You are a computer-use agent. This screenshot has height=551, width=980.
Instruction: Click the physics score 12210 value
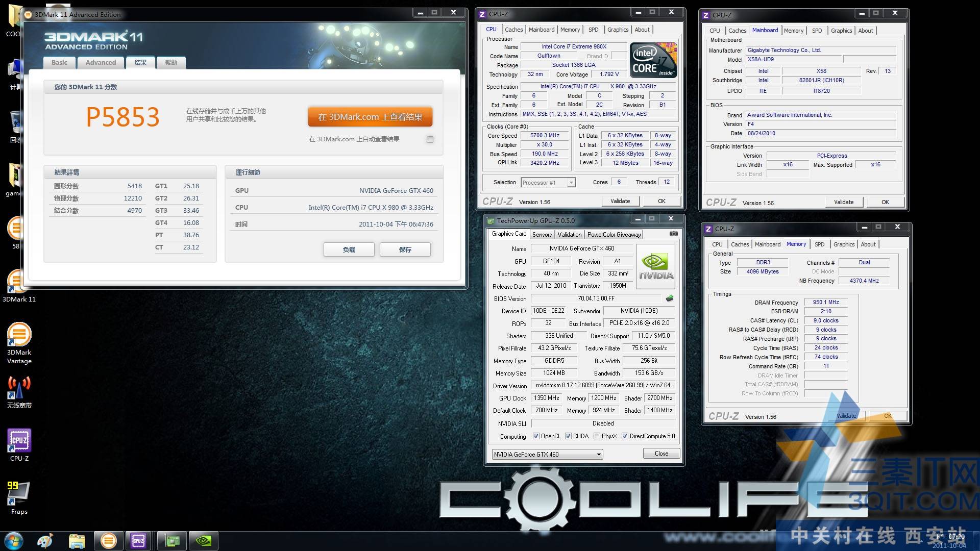[133, 198]
